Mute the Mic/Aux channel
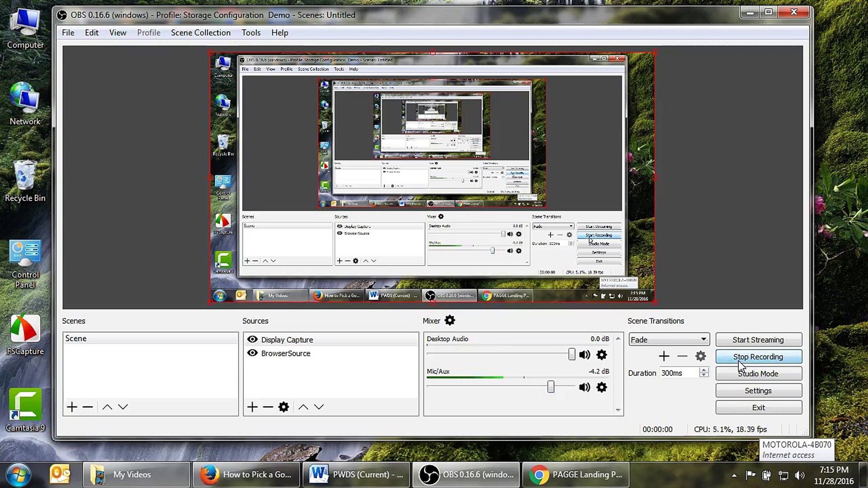 (585, 387)
